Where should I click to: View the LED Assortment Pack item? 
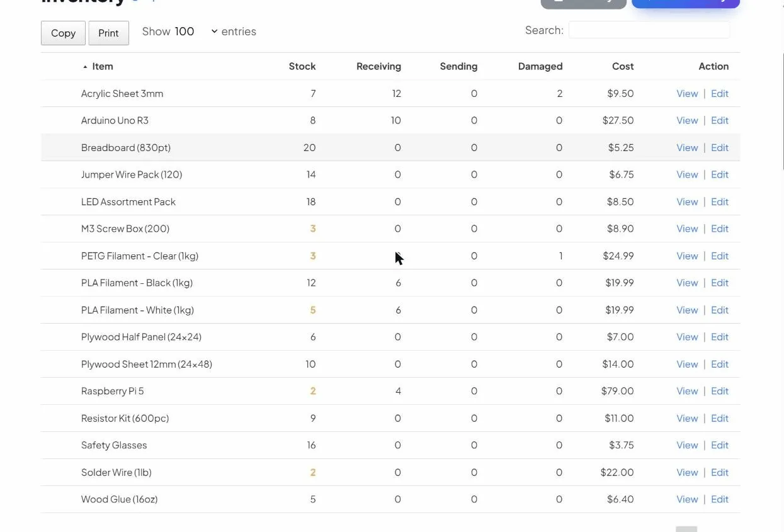[x=687, y=201]
